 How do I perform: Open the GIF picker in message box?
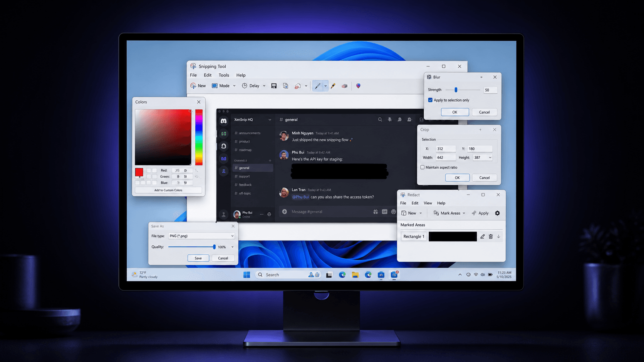pyautogui.click(x=384, y=212)
